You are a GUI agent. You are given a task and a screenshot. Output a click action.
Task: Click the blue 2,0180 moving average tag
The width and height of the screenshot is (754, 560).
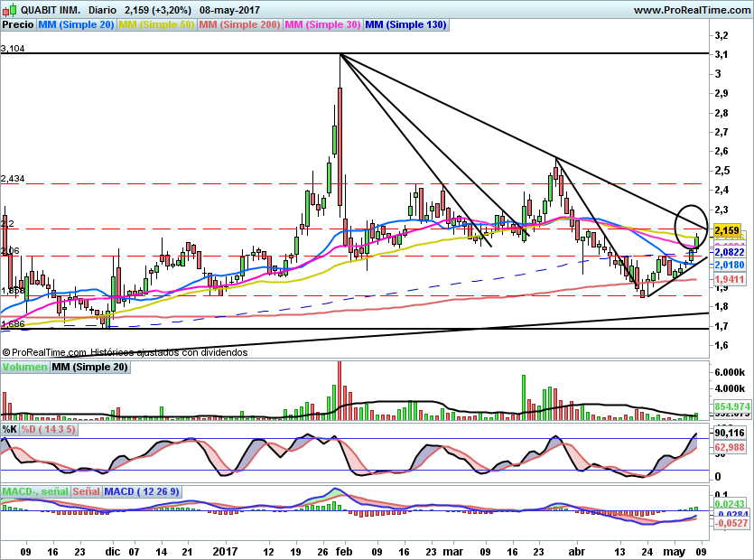[729, 266]
